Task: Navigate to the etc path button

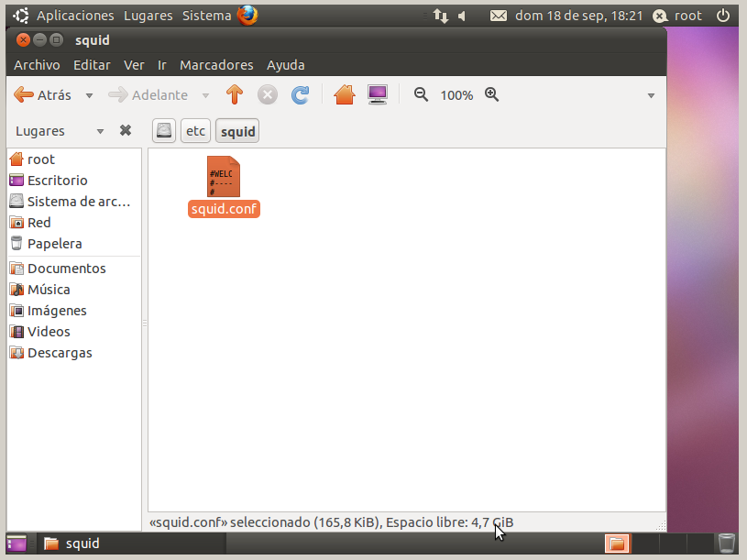Action: (195, 131)
